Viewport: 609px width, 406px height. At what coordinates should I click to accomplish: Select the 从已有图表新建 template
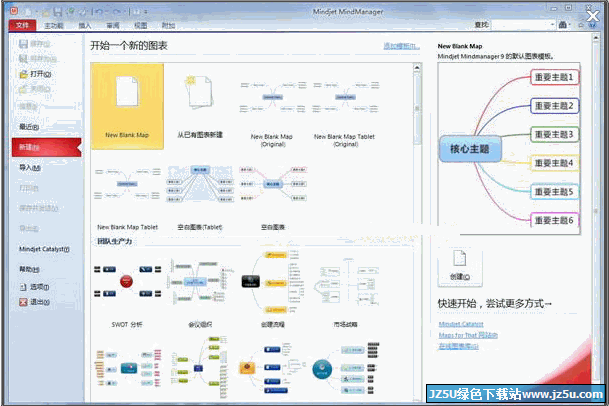(200, 106)
